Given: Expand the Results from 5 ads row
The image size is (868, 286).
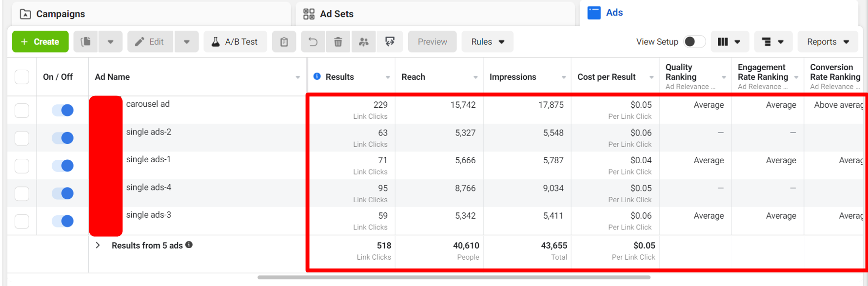Looking at the screenshot, I should click(98, 246).
